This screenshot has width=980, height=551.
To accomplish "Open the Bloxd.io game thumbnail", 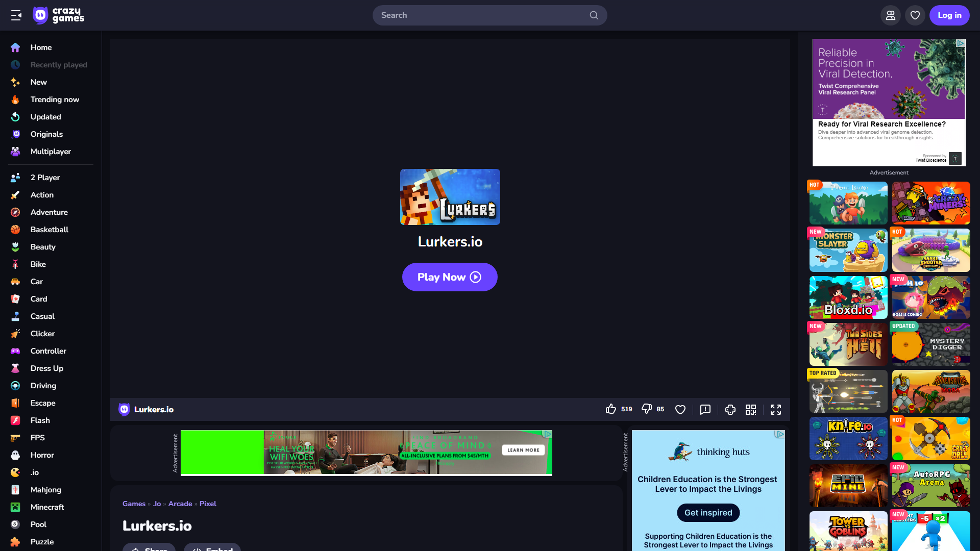I will coord(848,297).
